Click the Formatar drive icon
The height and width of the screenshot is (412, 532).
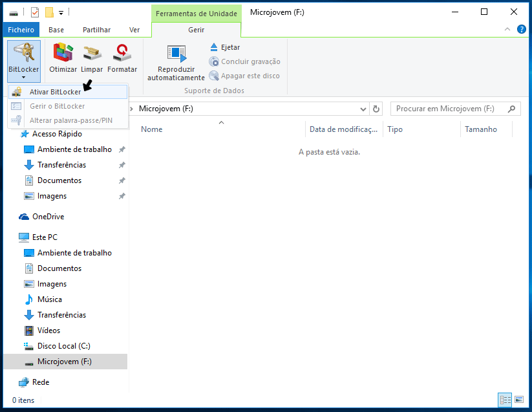click(122, 52)
